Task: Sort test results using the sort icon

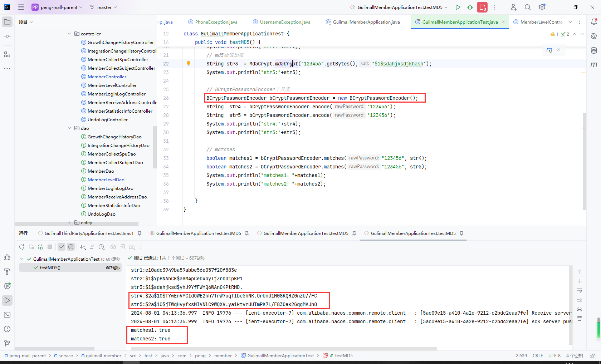Action: (83, 247)
